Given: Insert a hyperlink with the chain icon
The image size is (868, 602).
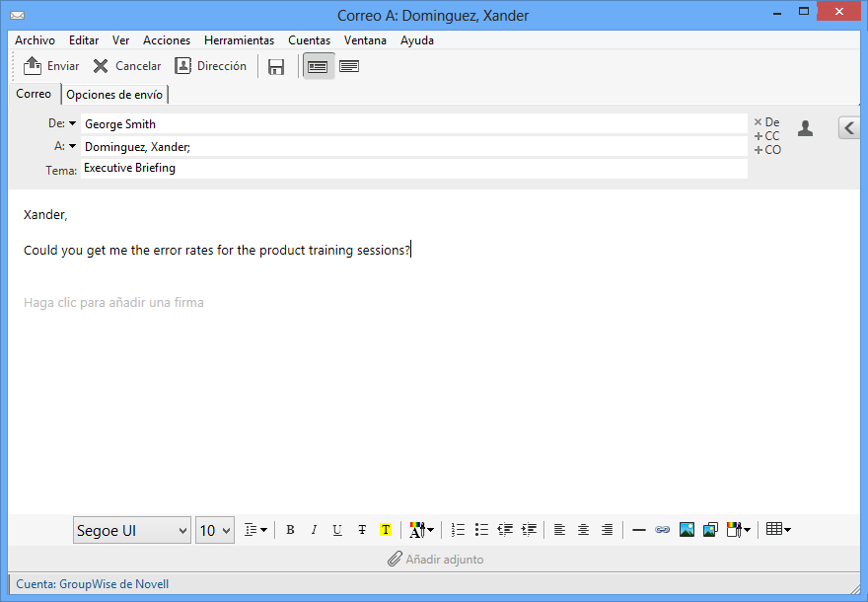Looking at the screenshot, I should point(662,530).
